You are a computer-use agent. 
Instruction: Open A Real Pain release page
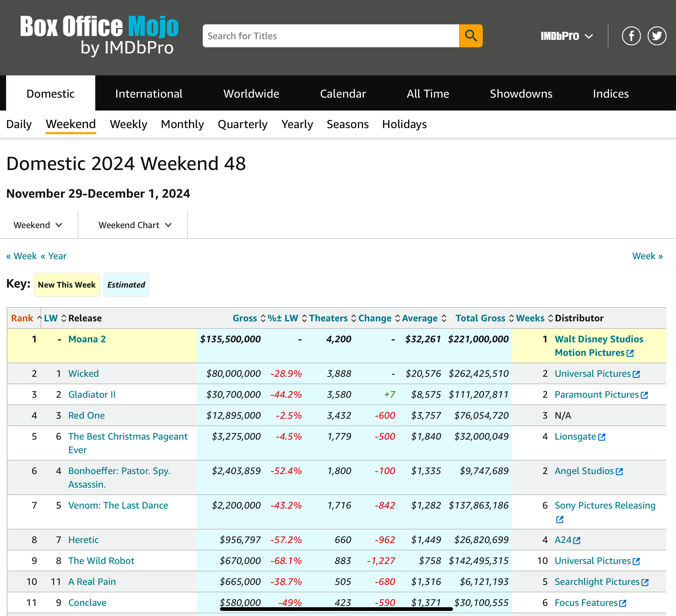click(x=92, y=582)
